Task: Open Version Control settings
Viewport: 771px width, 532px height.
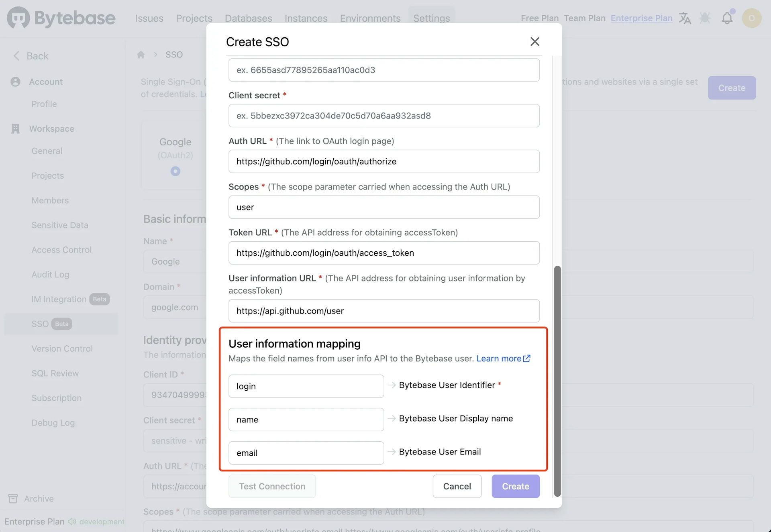Action: point(62,349)
